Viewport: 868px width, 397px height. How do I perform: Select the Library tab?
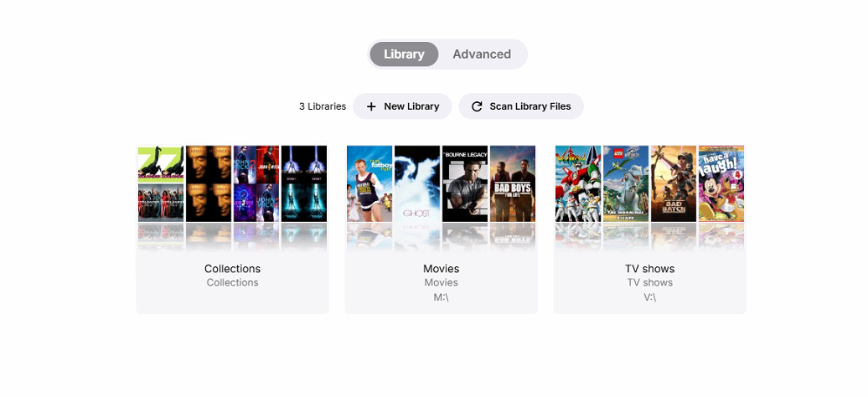(404, 54)
